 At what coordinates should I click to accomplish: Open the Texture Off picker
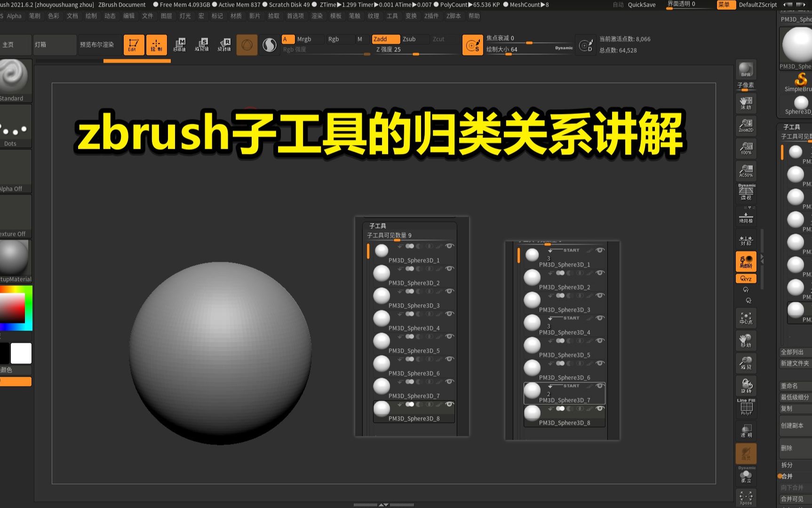pos(16,217)
